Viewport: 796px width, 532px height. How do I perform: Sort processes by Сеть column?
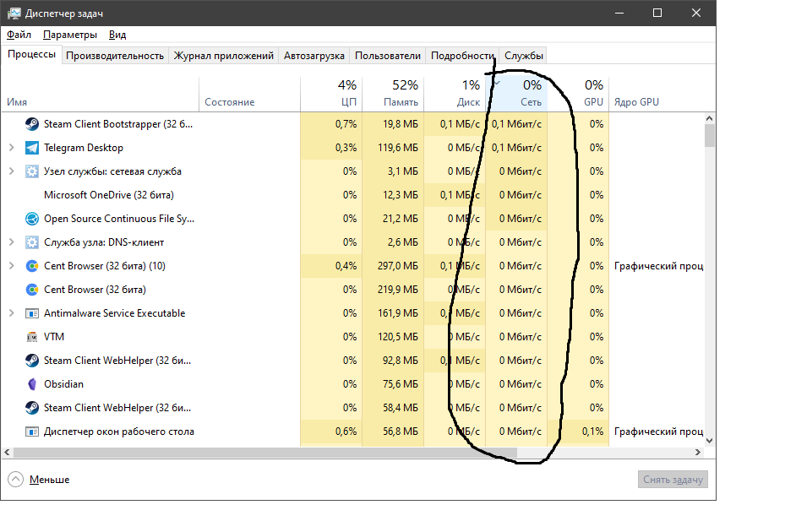point(516,95)
